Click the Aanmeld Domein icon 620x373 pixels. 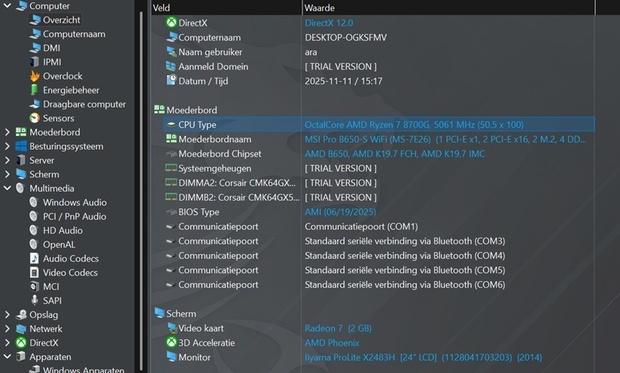tap(171, 66)
